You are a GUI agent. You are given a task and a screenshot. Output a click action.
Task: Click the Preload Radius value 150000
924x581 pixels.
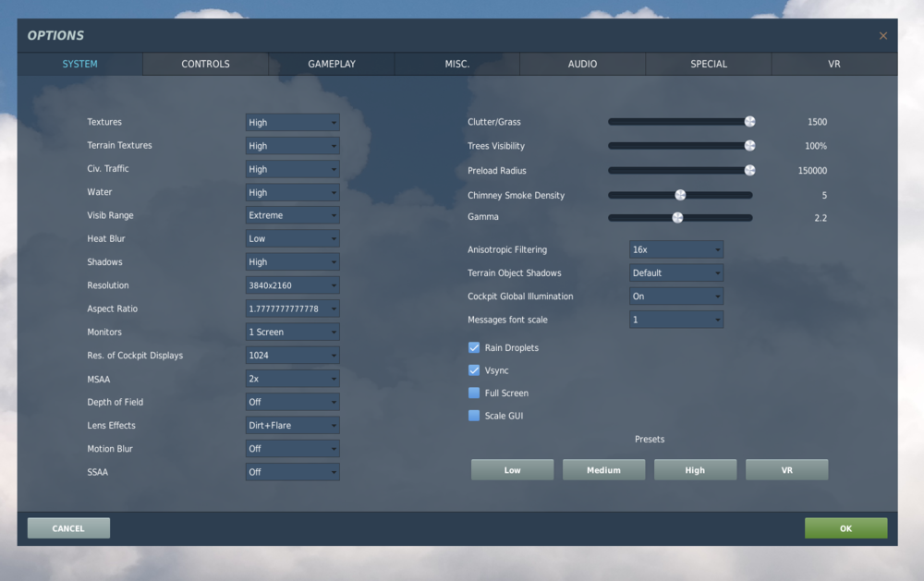[x=812, y=170]
